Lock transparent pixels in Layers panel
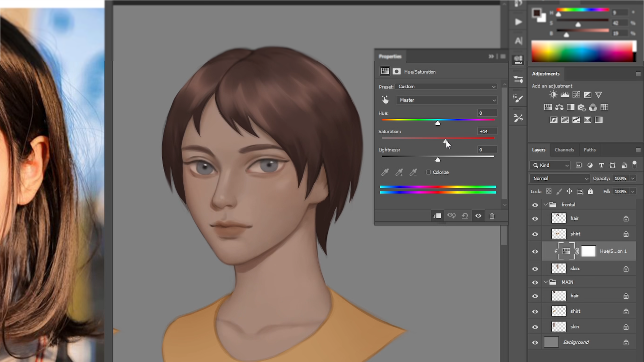Image resolution: width=644 pixels, height=362 pixels. click(549, 191)
